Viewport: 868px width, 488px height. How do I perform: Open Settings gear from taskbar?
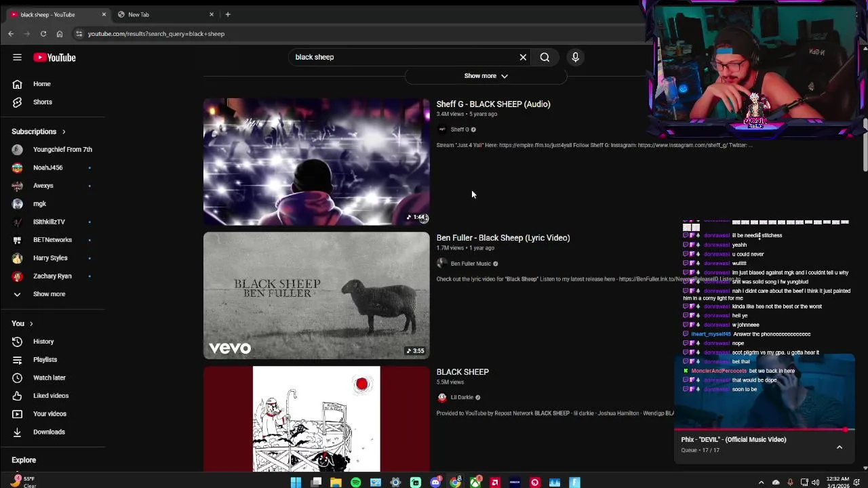pos(395,483)
